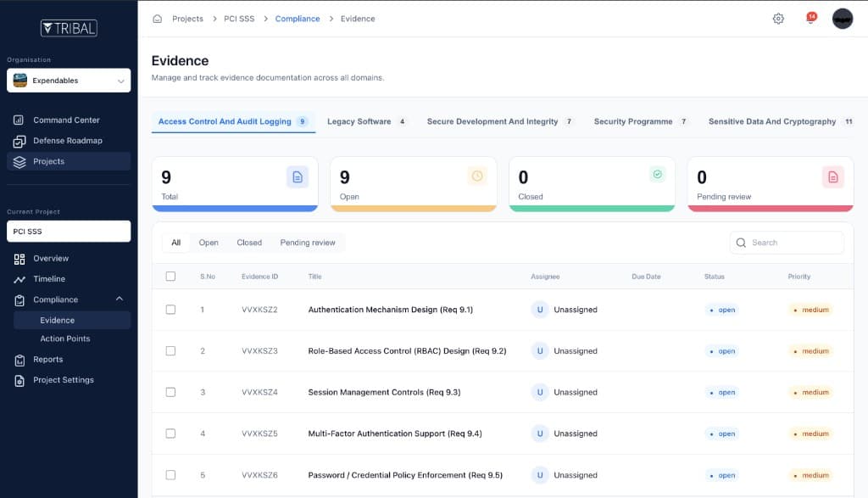Screen dimensions: 868x498
Task: Switch to Access Control And Audit Logging tab
Action: pyautogui.click(x=233, y=121)
